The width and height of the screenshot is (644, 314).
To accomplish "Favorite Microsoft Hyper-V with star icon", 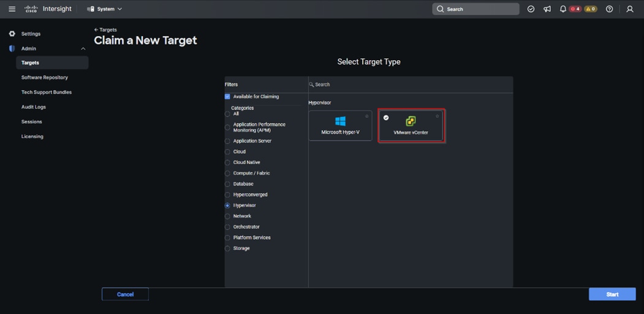I will (x=367, y=117).
